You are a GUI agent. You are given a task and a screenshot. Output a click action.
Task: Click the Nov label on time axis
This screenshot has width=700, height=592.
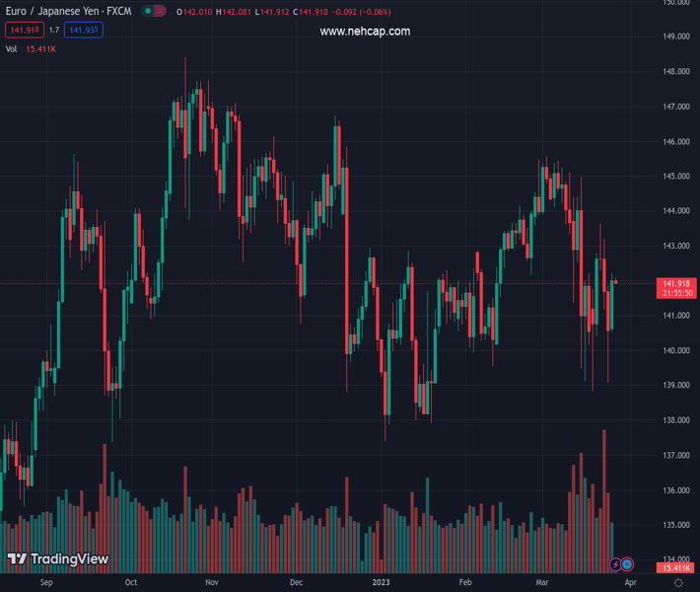(211, 583)
